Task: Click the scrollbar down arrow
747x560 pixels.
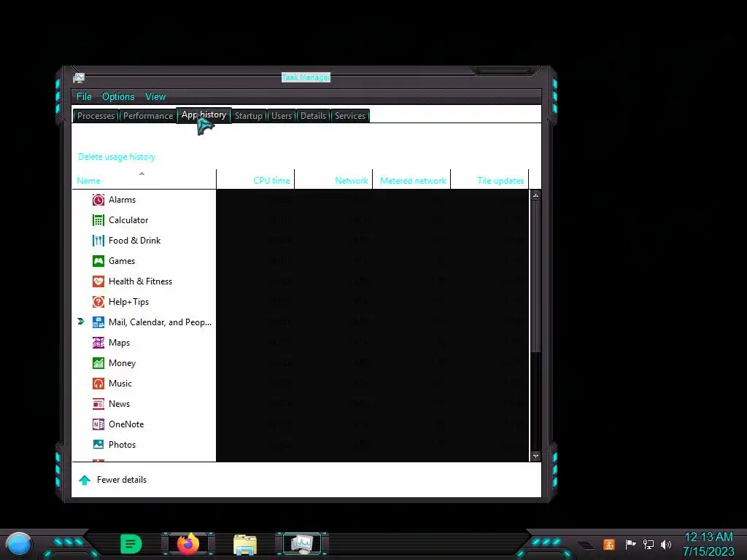Action: (535, 456)
